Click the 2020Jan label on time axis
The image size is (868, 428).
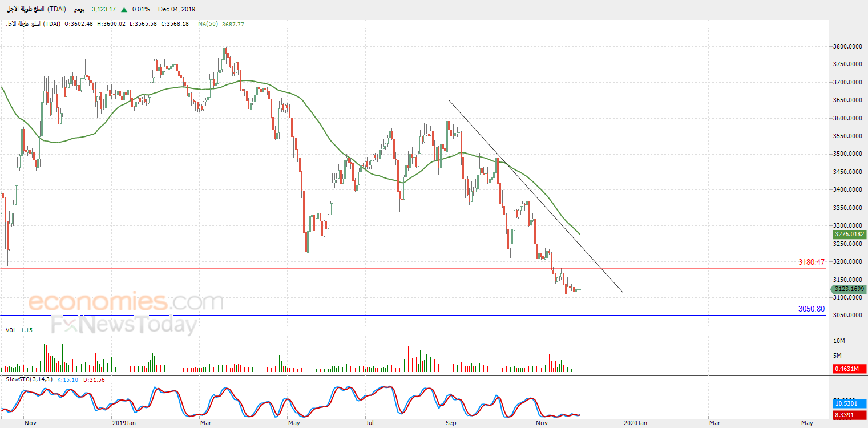pos(635,423)
